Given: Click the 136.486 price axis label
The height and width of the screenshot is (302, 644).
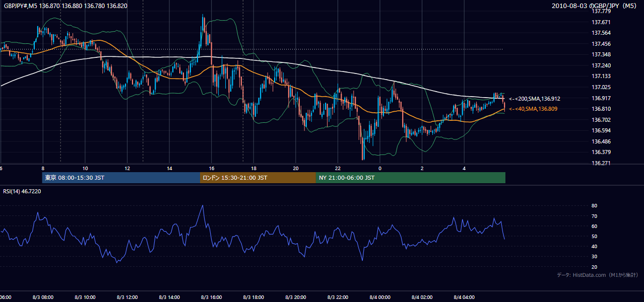Looking at the screenshot, I should coord(601,141).
